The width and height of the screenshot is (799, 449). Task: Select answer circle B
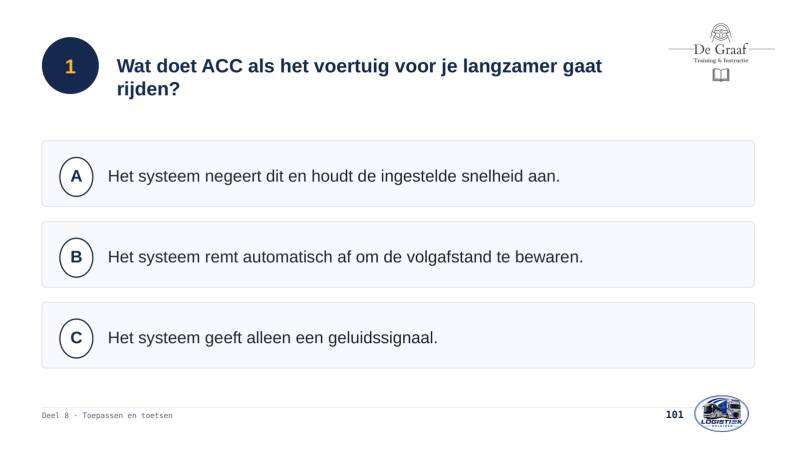76,257
